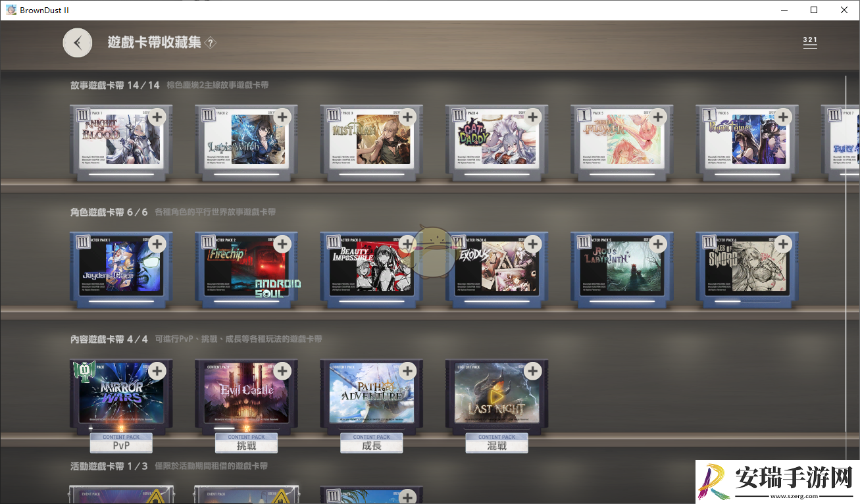Go back using the round arrow button
This screenshot has width=860, height=504.
pos(78,43)
